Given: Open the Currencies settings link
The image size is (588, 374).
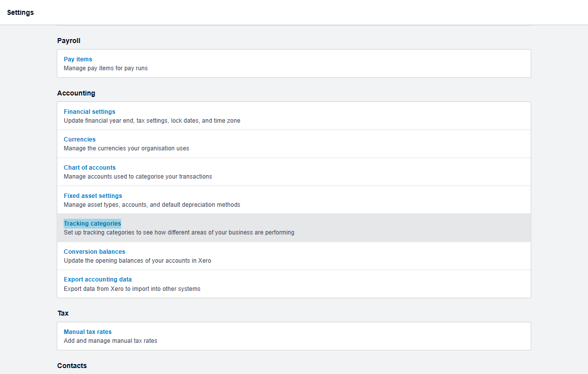Looking at the screenshot, I should pos(80,140).
